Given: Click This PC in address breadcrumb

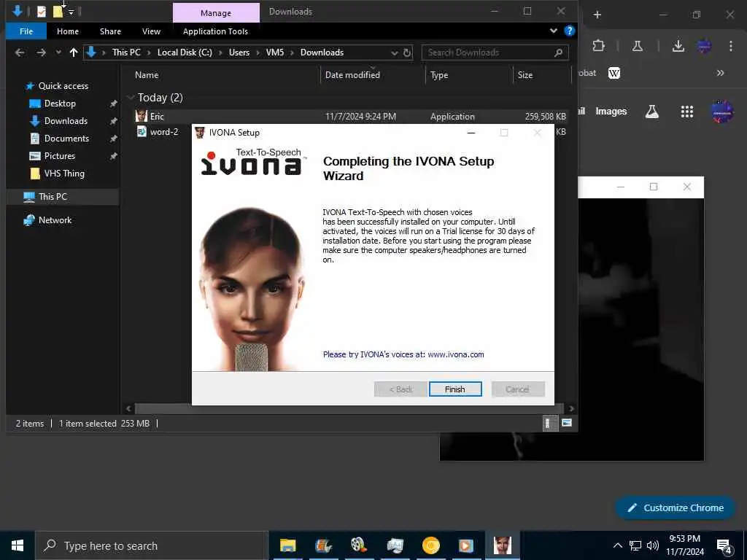Looking at the screenshot, I should 126,52.
